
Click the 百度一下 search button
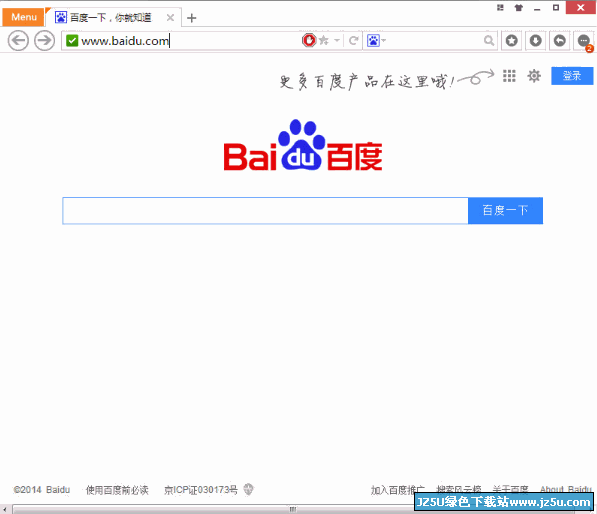click(x=505, y=211)
